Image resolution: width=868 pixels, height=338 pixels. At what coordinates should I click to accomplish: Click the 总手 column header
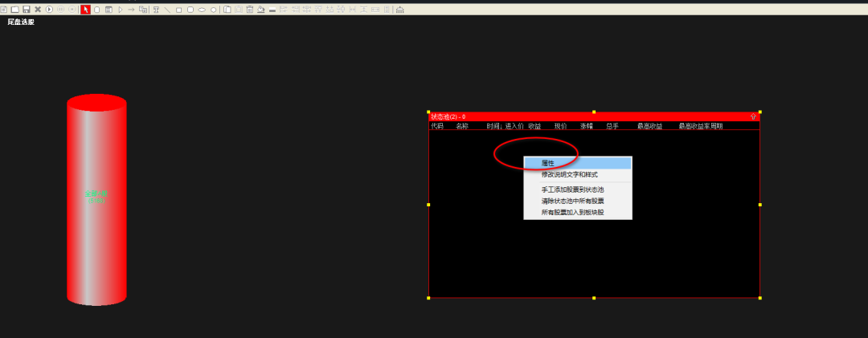612,126
